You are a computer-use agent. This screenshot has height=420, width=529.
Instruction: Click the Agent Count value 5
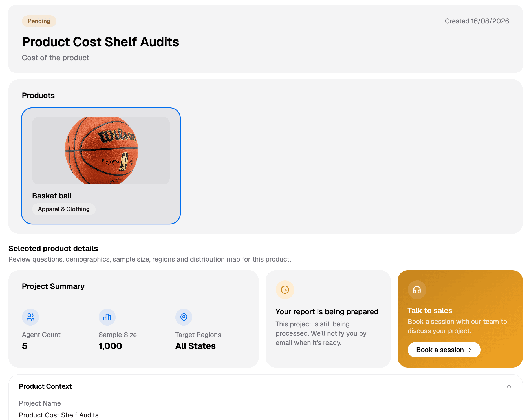click(x=25, y=346)
